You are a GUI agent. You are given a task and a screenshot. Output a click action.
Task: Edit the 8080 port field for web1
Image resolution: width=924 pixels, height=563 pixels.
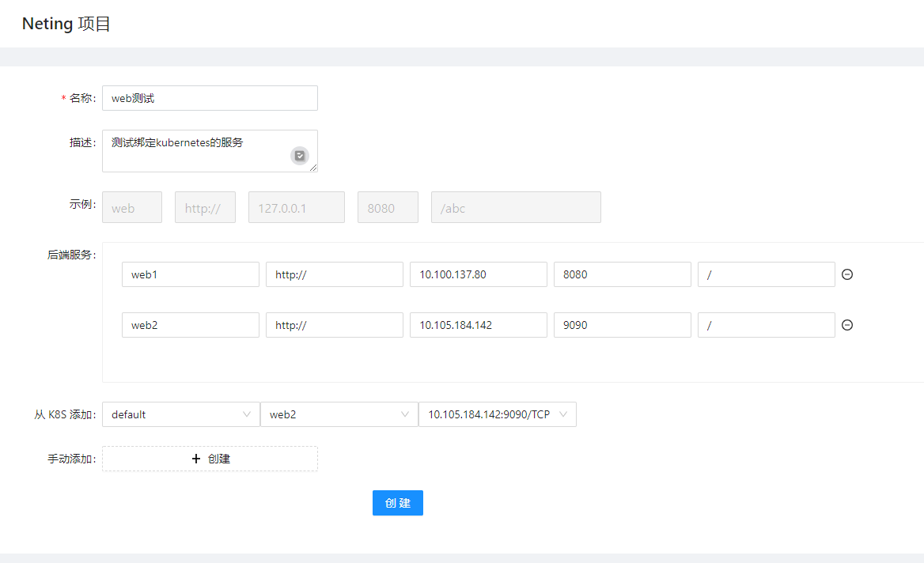click(622, 274)
